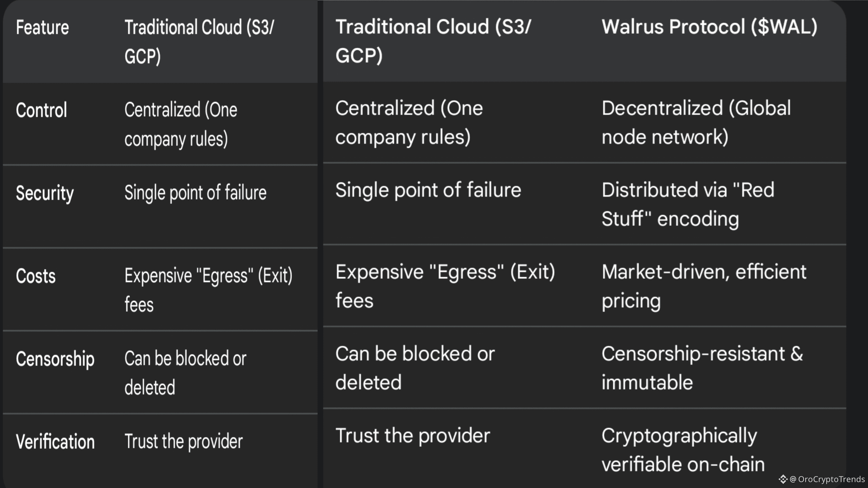868x488 pixels.
Task: Click Distributed via "Red Stuff" encoding cell
Action: tap(688, 204)
